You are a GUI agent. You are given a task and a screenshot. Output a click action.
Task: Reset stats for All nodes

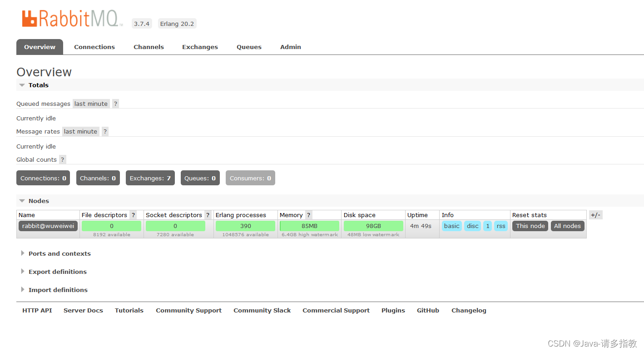pyautogui.click(x=567, y=226)
